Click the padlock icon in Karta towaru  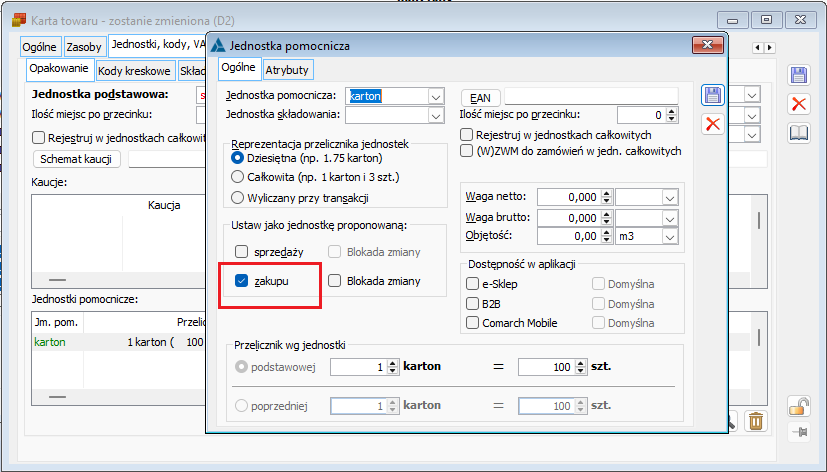pos(799,407)
